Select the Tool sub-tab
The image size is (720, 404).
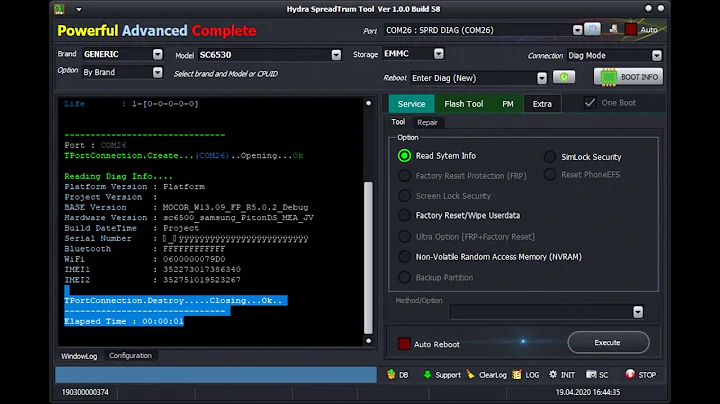pyautogui.click(x=398, y=122)
